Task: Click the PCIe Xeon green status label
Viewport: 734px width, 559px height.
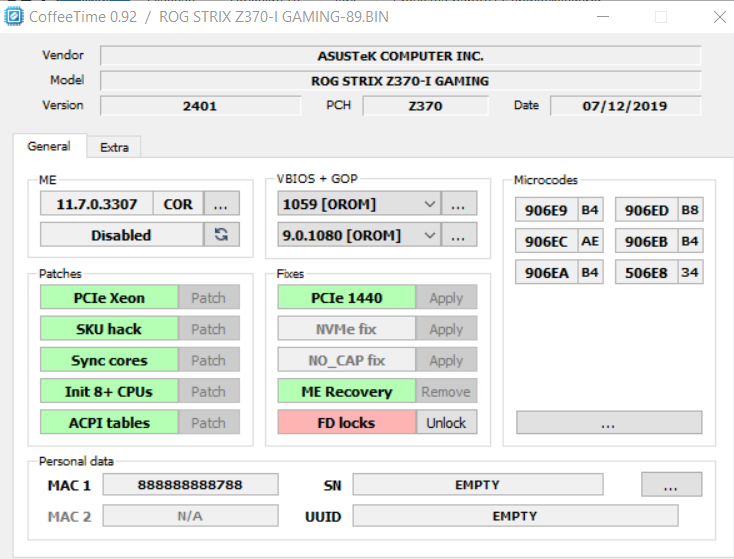Action: (x=109, y=297)
